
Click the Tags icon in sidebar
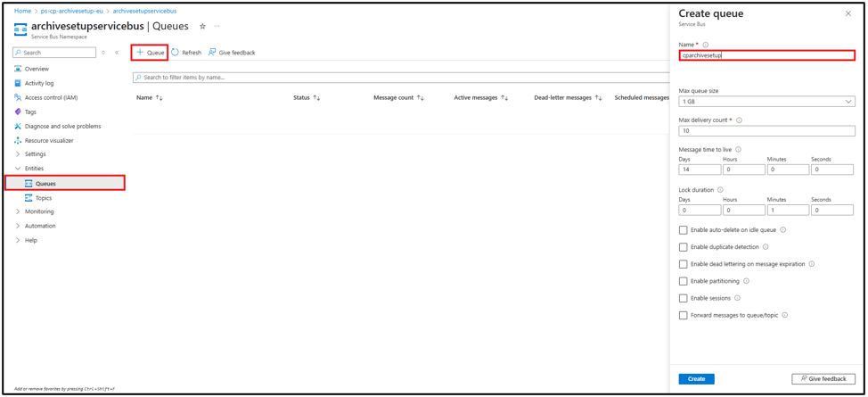[x=18, y=112]
